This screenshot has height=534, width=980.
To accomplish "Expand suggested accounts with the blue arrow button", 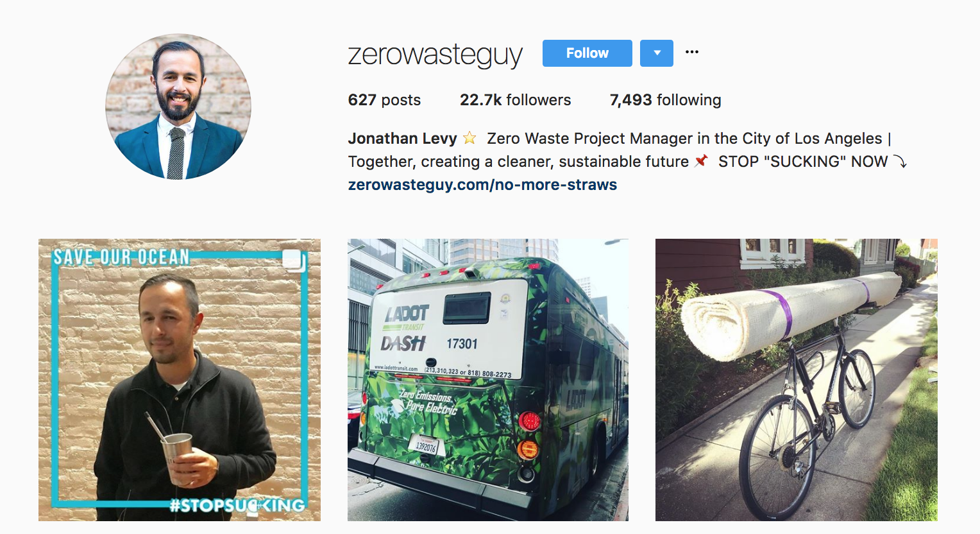I will tap(657, 53).
